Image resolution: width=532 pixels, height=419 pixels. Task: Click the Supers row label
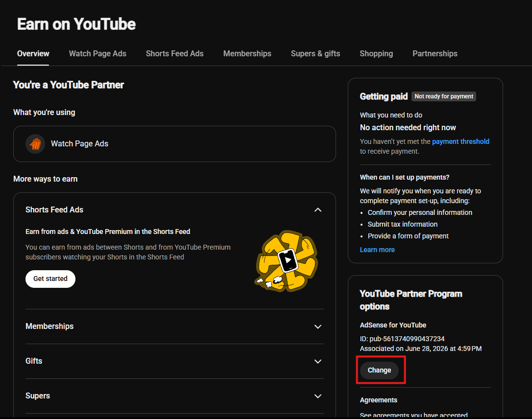38,396
